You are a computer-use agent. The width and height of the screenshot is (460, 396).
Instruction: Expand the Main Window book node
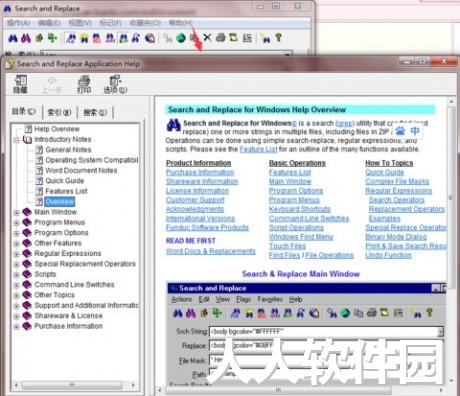(x=16, y=212)
